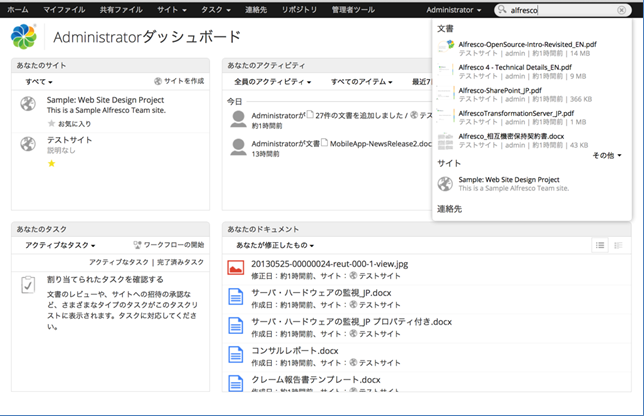
Task: Open the Alfresco-OpenSource-Intro-Revisited_EN.pdf thumbnail
Action: (446, 47)
